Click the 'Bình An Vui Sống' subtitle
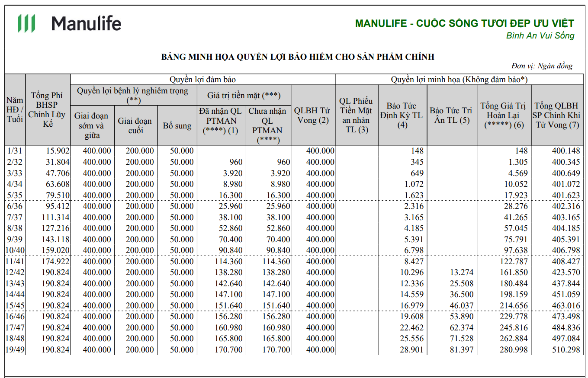This screenshot has width=588, height=378. pyautogui.click(x=540, y=35)
